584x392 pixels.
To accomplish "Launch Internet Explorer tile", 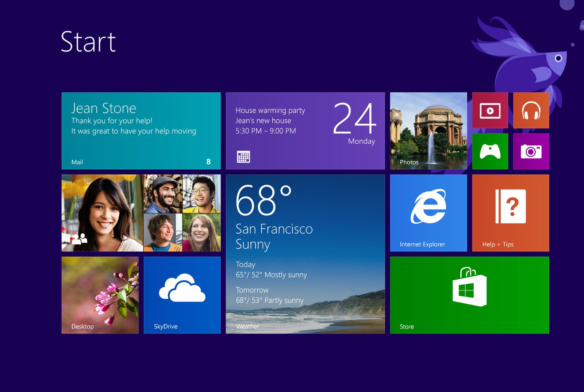I will pos(429,213).
